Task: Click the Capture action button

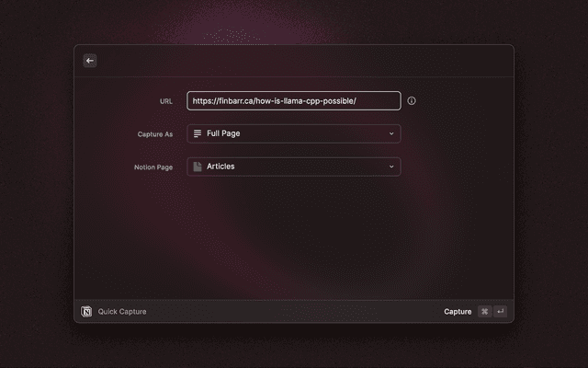Action: click(458, 312)
